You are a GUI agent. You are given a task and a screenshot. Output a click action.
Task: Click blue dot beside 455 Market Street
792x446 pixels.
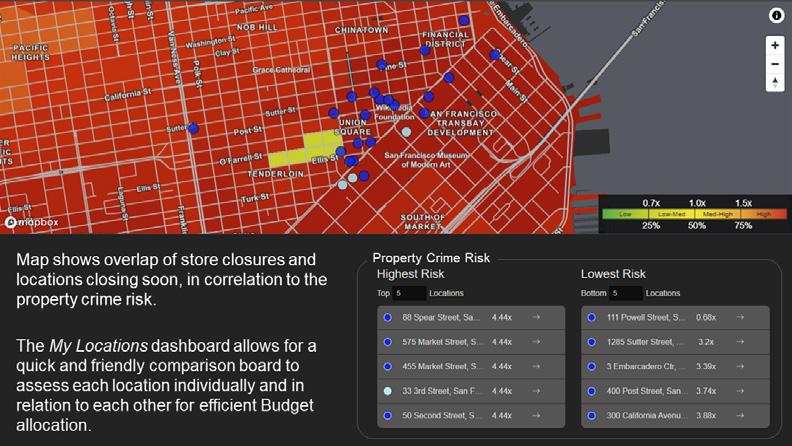[x=387, y=366]
